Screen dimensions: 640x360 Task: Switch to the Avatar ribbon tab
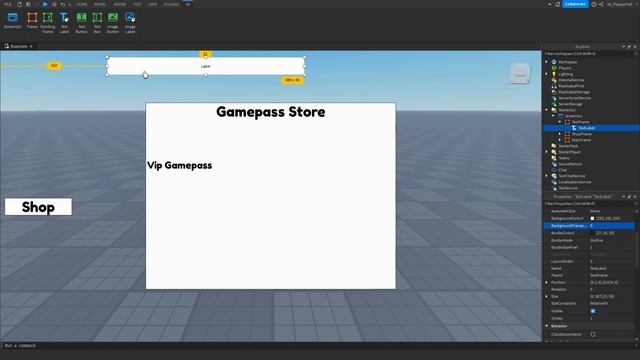point(120,4)
